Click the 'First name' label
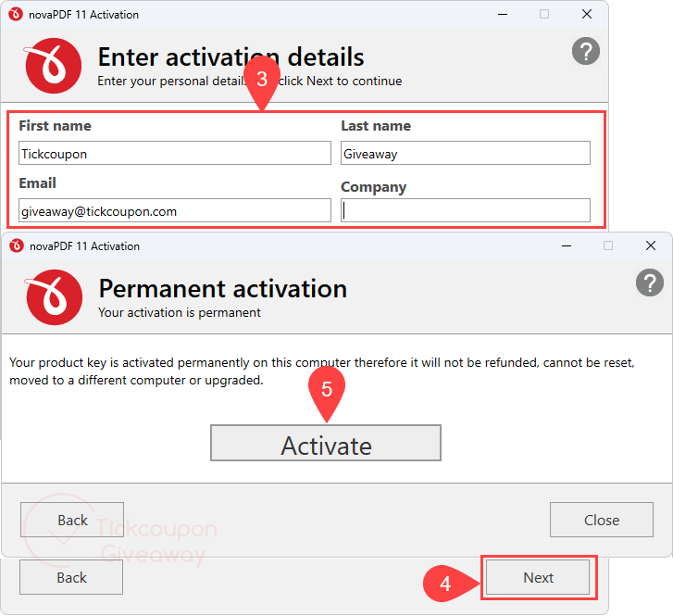This screenshot has width=673, height=616. click(55, 125)
